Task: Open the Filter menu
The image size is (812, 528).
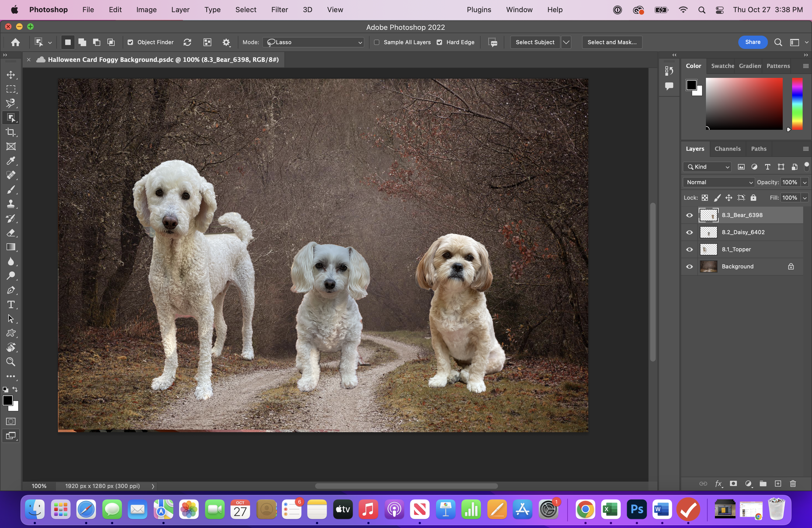Action: tap(280, 10)
